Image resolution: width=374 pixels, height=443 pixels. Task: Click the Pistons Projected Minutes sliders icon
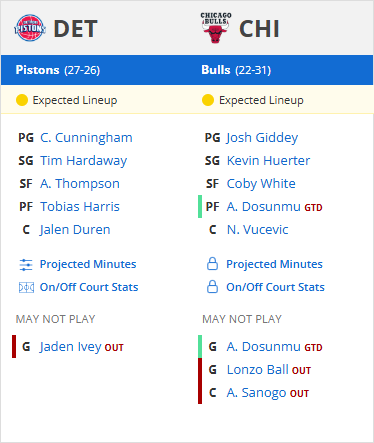(26, 265)
